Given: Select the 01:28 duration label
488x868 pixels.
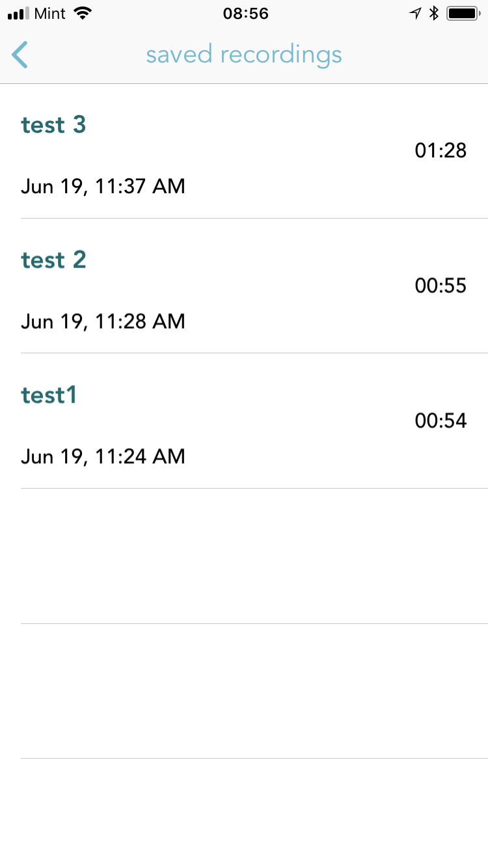Looking at the screenshot, I should coord(441,151).
